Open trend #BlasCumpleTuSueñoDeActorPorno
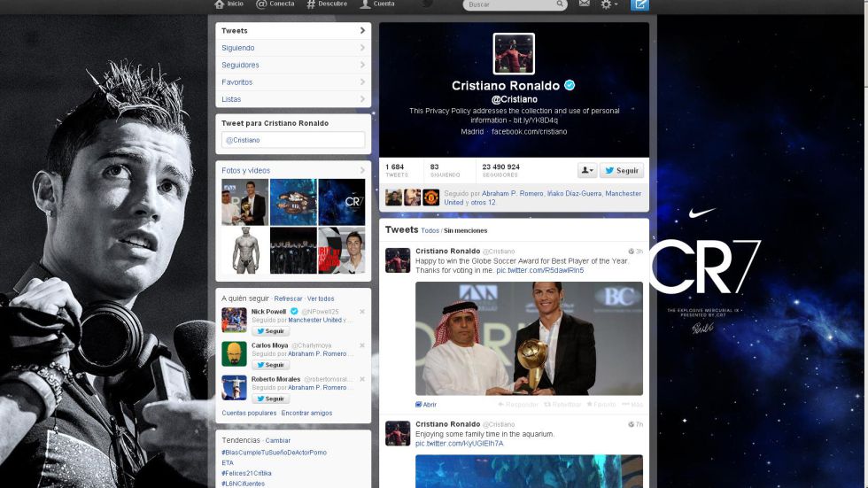 click(274, 453)
